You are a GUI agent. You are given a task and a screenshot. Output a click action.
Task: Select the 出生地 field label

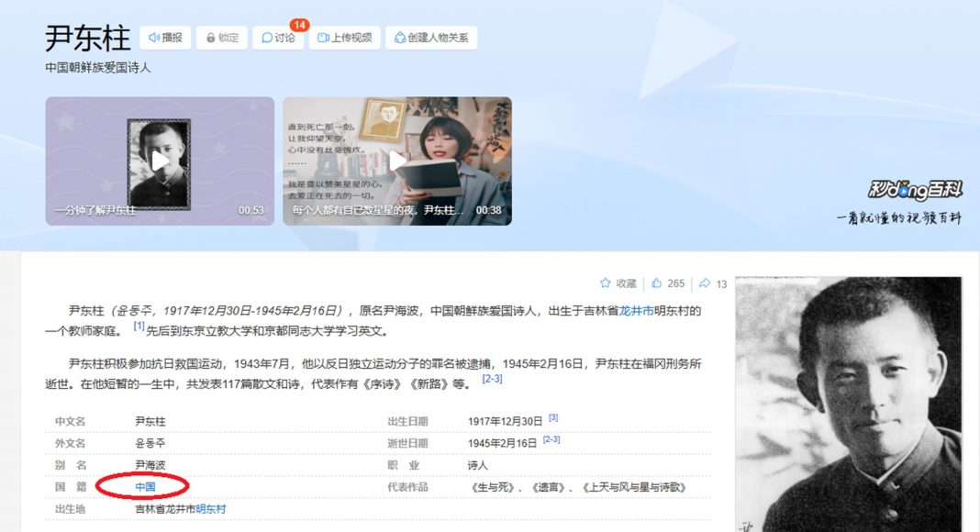tap(70, 509)
